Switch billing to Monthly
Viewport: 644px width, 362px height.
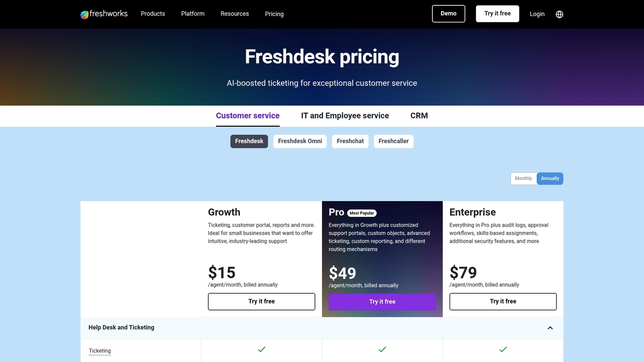click(x=523, y=179)
